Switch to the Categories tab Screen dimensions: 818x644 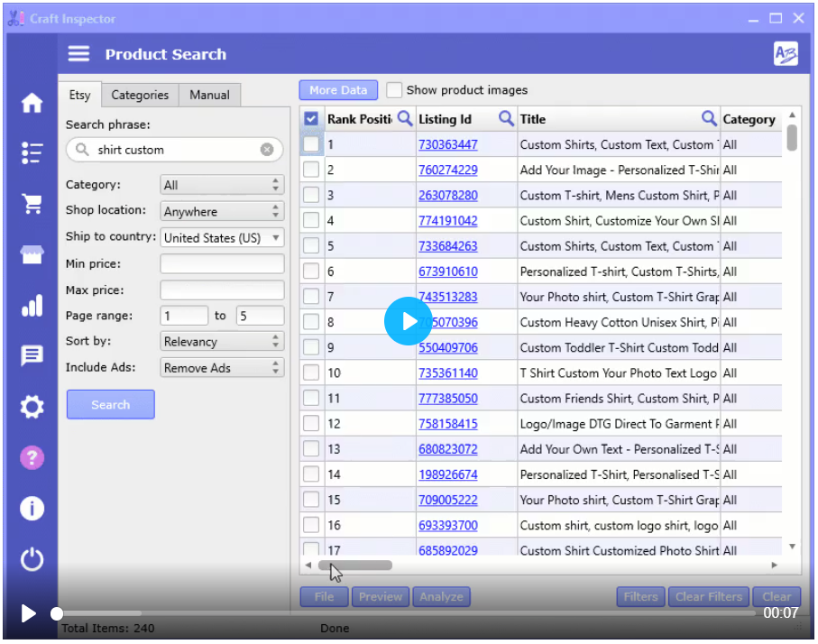point(140,95)
